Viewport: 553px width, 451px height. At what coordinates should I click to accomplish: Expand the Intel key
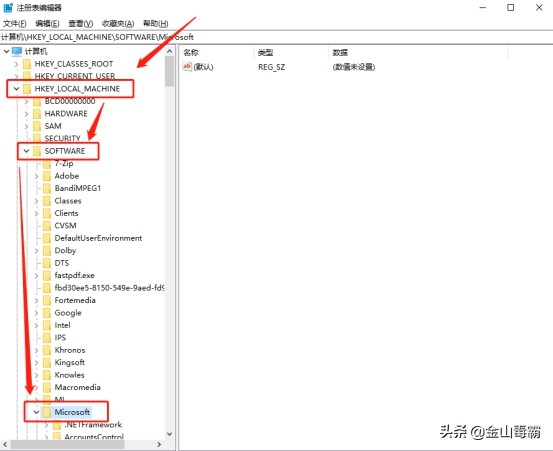(x=36, y=325)
